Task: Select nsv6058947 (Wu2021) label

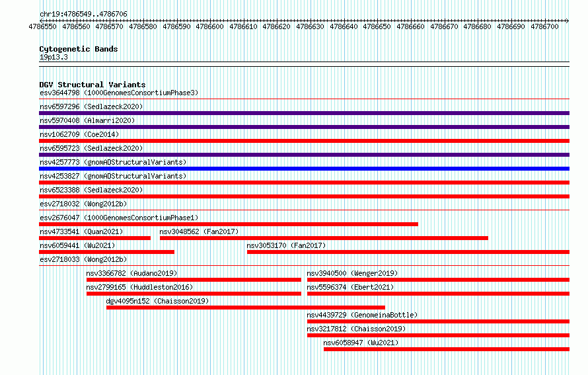Action: pyautogui.click(x=361, y=343)
